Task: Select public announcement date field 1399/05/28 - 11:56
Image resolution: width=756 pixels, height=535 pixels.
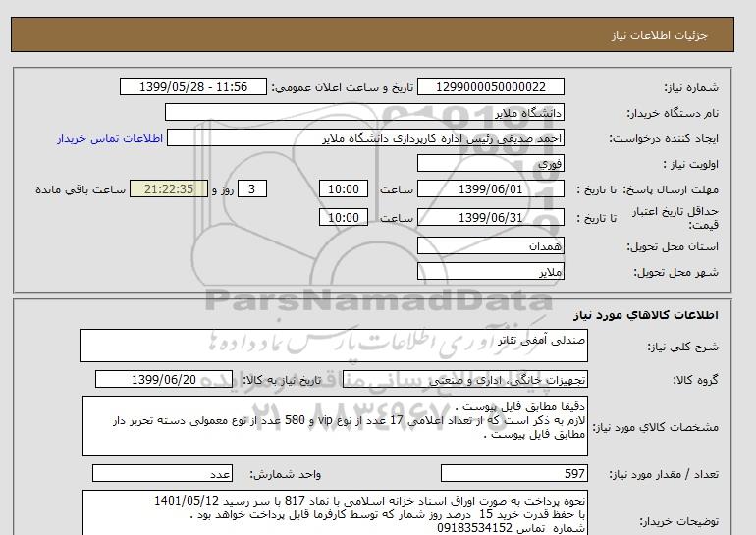Action: (x=192, y=87)
